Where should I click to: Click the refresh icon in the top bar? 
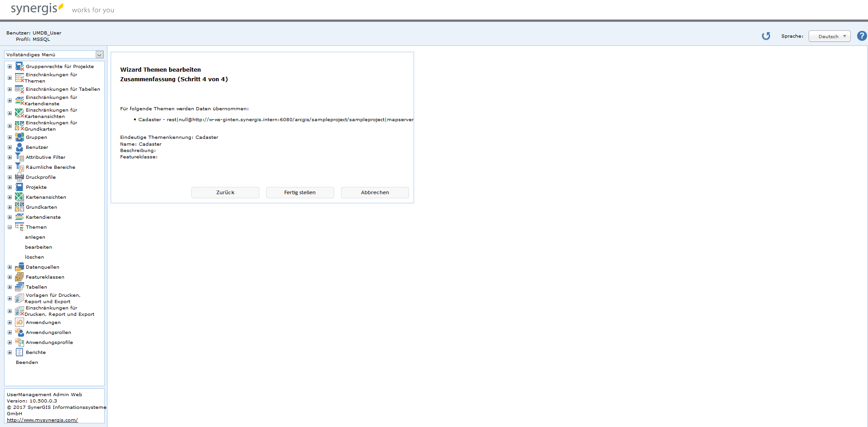(x=766, y=36)
